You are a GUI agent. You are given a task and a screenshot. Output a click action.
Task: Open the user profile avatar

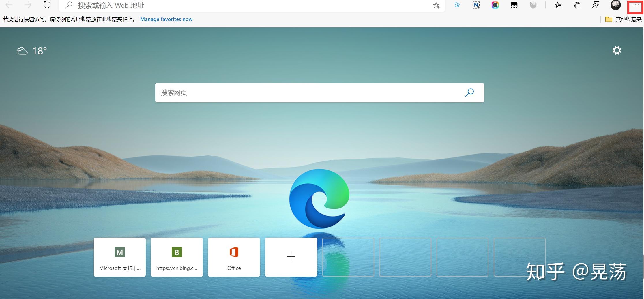616,5
